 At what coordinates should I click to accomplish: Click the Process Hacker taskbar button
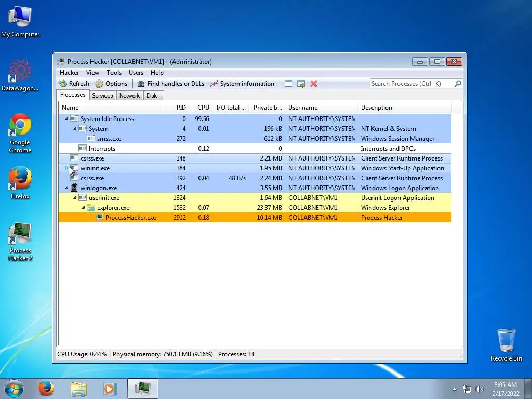142,389
